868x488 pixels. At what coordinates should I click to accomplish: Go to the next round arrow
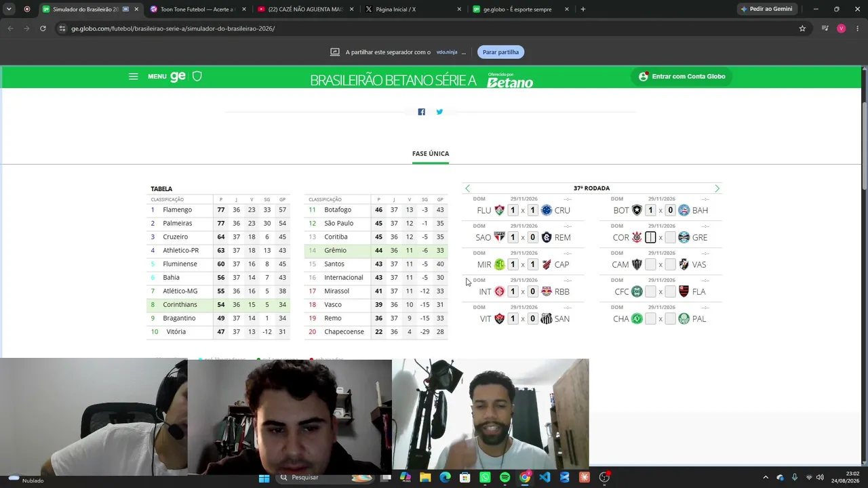tap(717, 188)
